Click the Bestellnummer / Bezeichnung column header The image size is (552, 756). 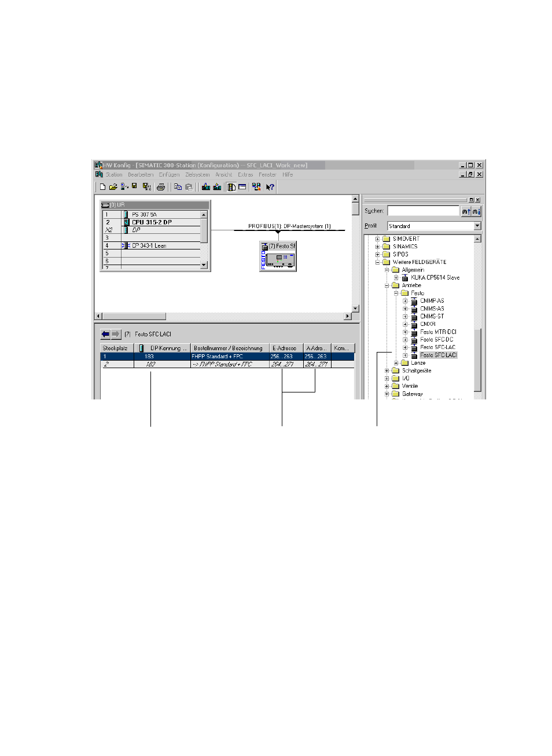click(x=230, y=348)
